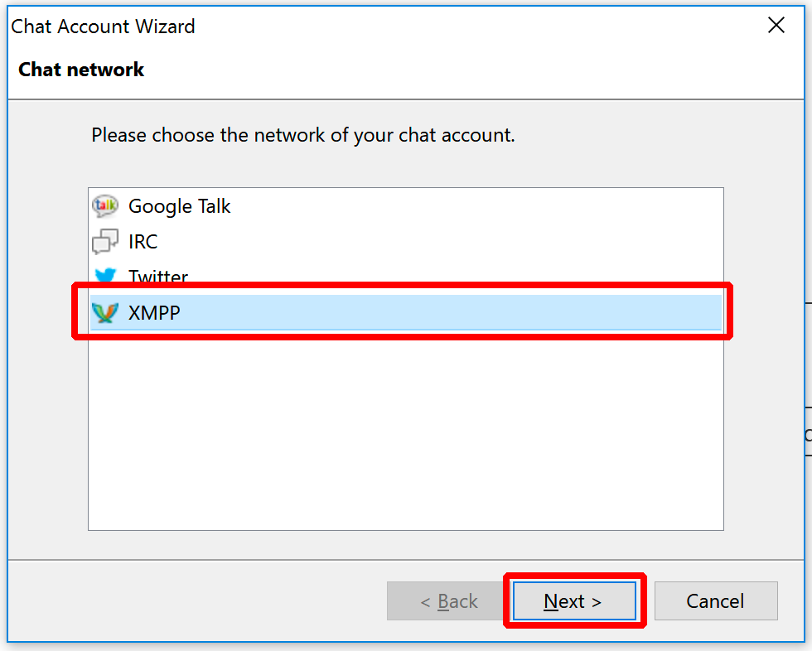This screenshot has height=651, width=812.
Task: Click the network selection instruction text
Action: tap(303, 135)
